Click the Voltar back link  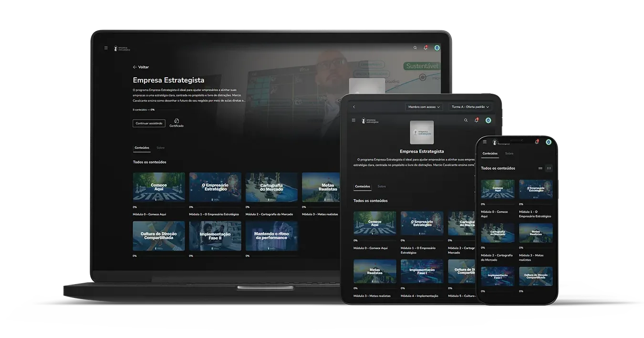pyautogui.click(x=141, y=67)
